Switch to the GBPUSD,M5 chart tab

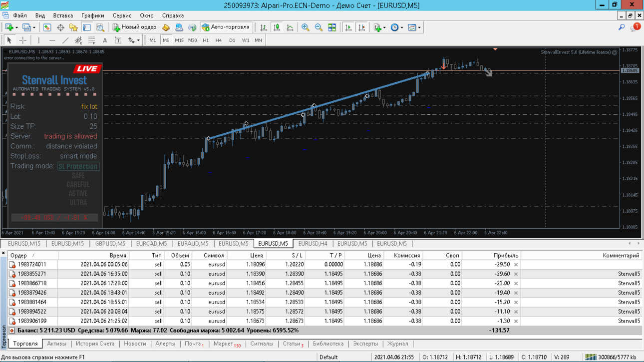110,244
